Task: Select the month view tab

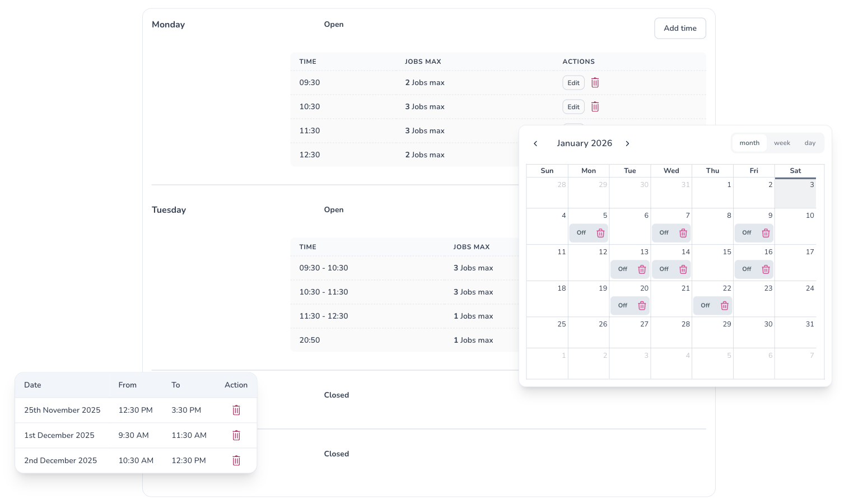Action: pos(749,143)
